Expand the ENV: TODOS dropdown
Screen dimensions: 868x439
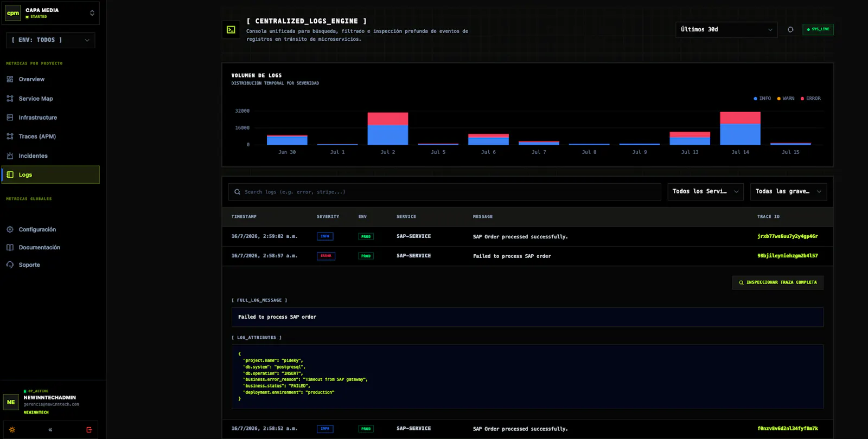point(50,40)
